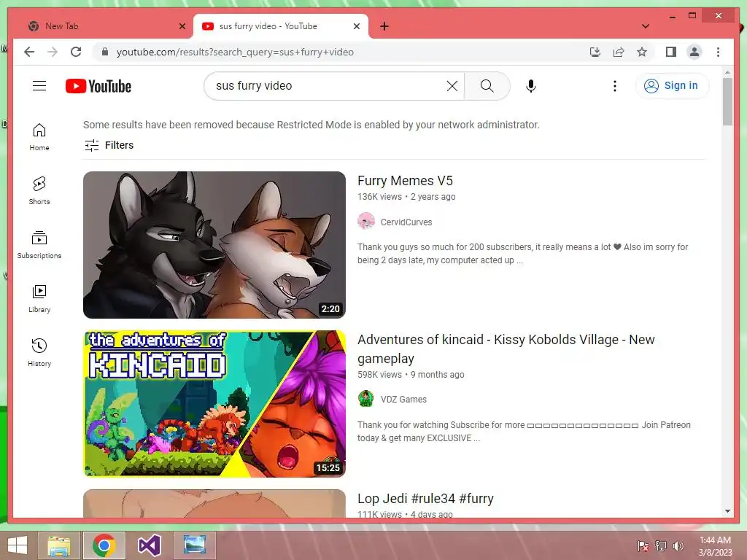Click the CervidCurves channel avatar
The height and width of the screenshot is (560, 747).
[x=366, y=222]
